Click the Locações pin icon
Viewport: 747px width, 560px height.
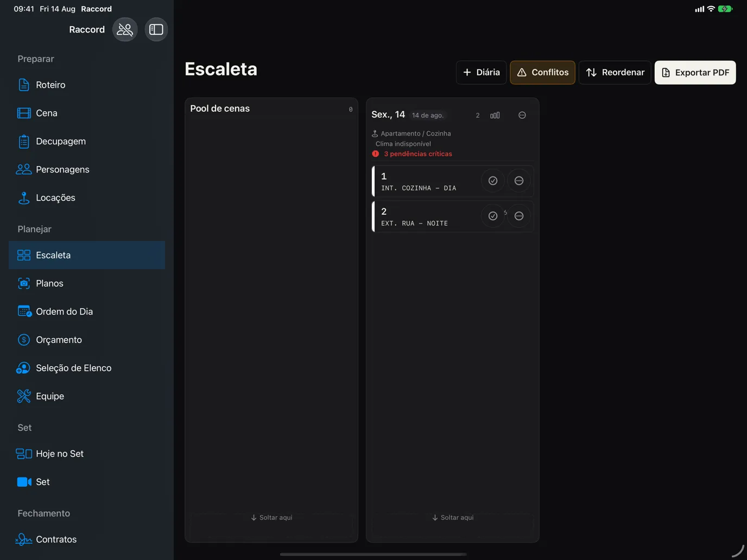[24, 198]
